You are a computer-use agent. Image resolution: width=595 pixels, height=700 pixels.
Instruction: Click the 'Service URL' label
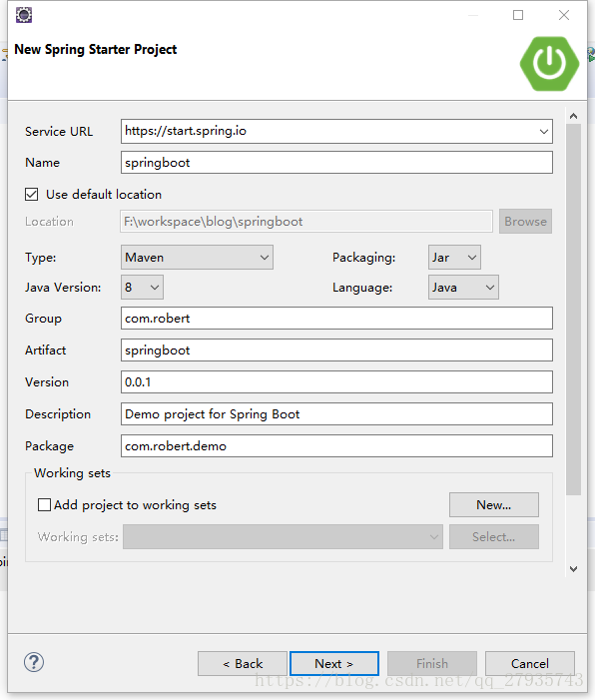pyautogui.click(x=59, y=132)
